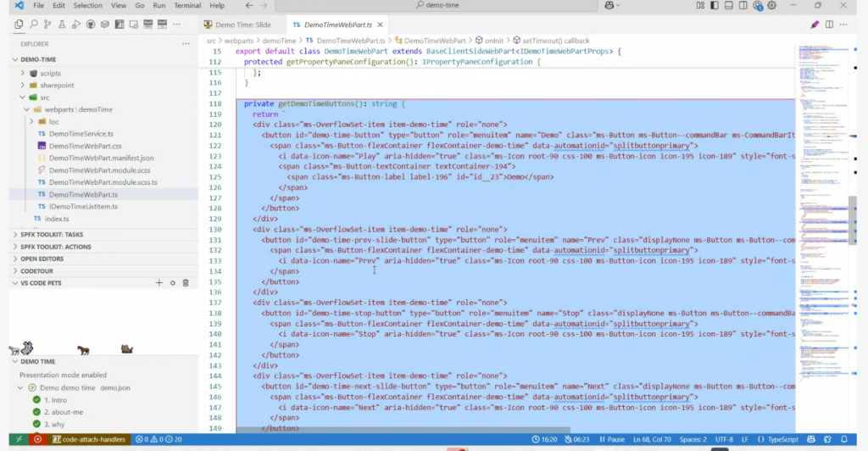This screenshot has height=451, width=868.
Task: Toggle the primary side bar
Action: pos(715,5)
